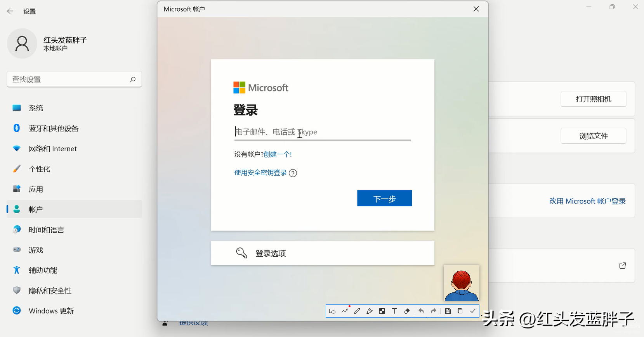Image resolution: width=644 pixels, height=337 pixels.
Task: Open the external link icon in Settings
Action: pos(623,266)
